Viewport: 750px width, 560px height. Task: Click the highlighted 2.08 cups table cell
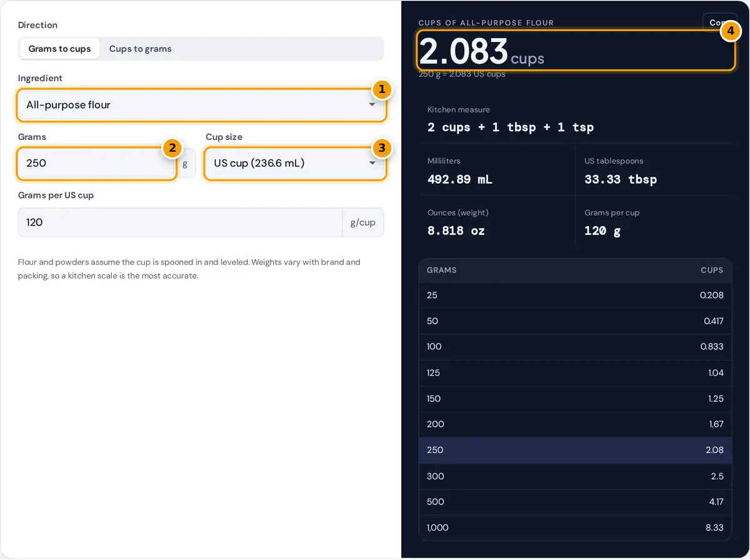pos(715,450)
